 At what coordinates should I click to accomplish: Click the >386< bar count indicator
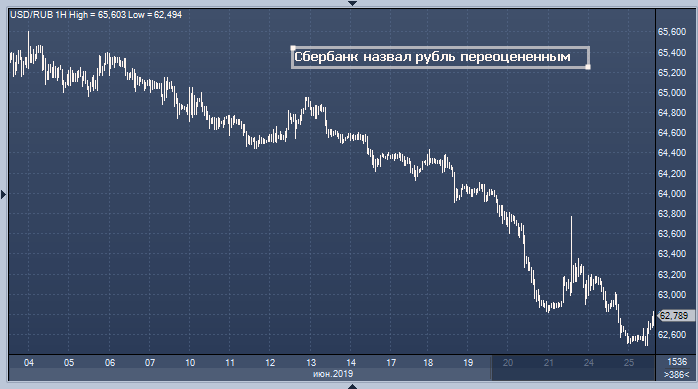point(677,375)
